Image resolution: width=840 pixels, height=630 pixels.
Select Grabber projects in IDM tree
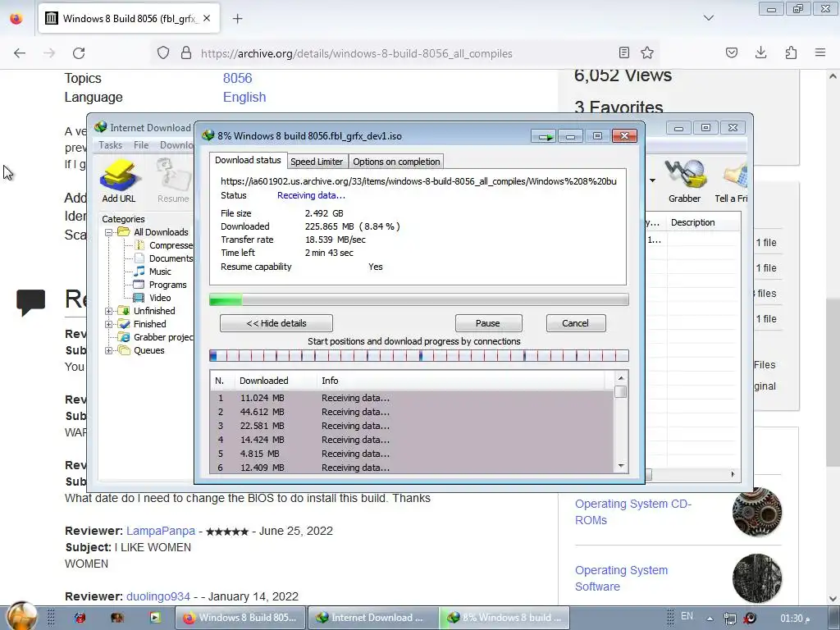point(163,337)
